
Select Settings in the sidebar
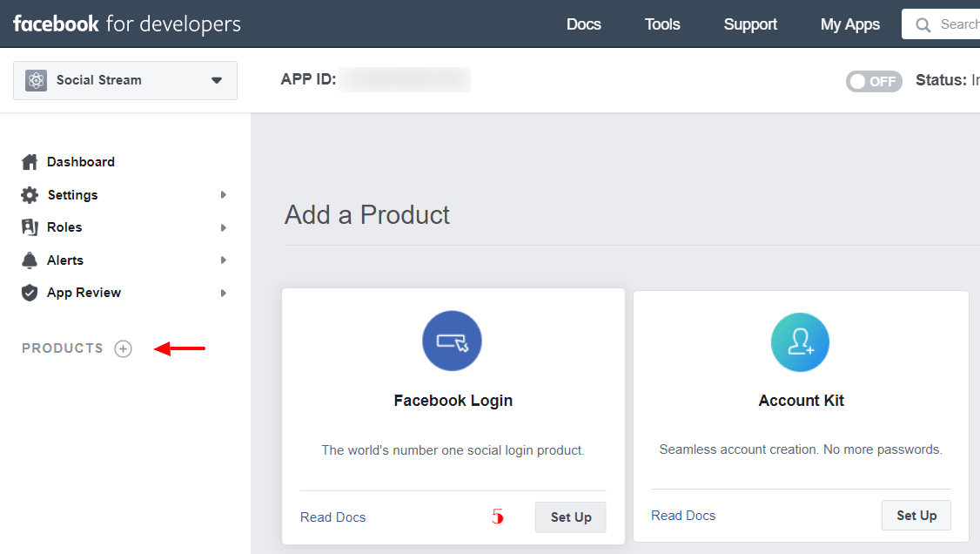(x=72, y=195)
